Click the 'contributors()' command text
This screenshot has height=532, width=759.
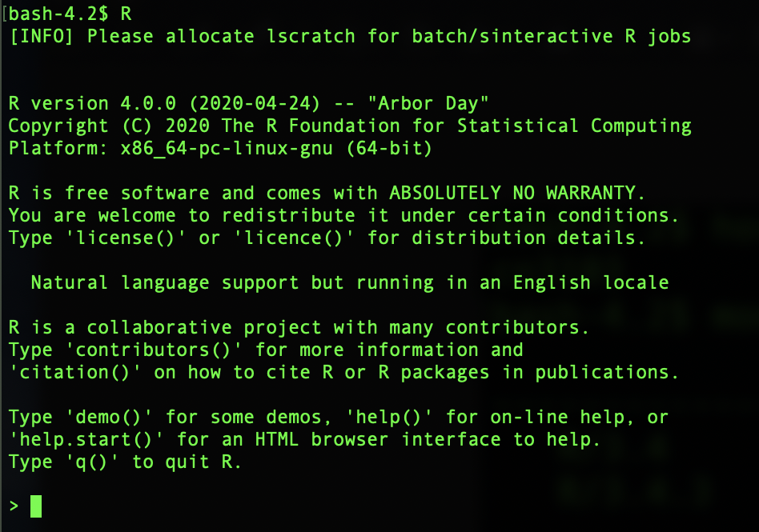[154, 350]
